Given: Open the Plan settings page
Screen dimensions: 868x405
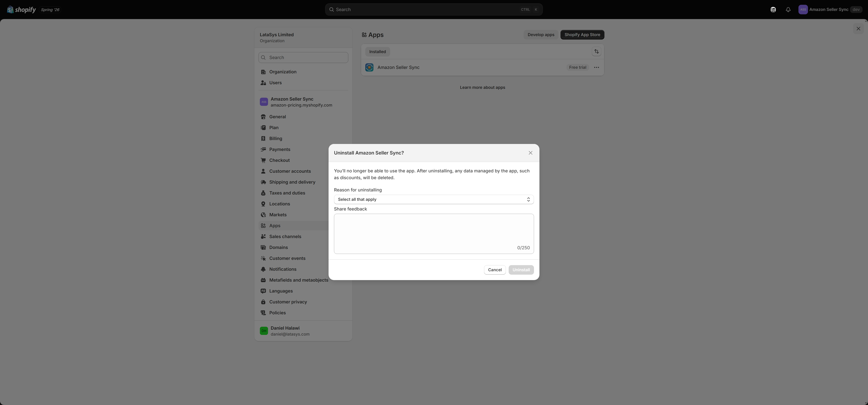Looking at the screenshot, I should point(303,127).
